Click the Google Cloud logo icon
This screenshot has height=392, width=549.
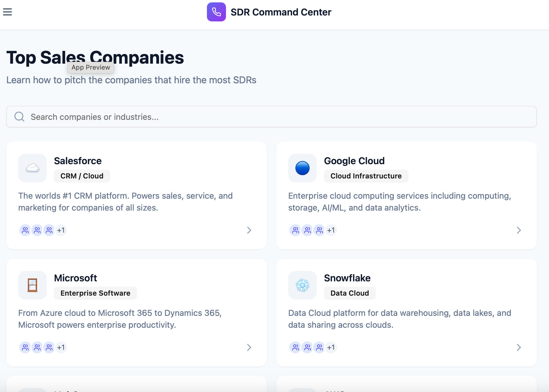[302, 168]
